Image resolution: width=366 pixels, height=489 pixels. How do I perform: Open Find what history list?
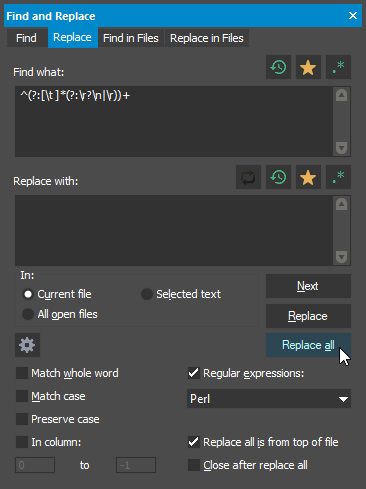pyautogui.click(x=278, y=67)
